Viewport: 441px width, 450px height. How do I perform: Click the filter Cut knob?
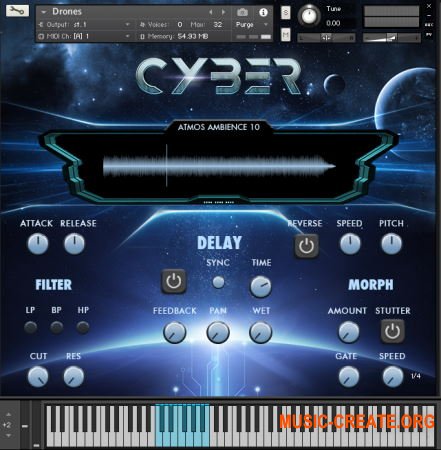click(x=38, y=377)
